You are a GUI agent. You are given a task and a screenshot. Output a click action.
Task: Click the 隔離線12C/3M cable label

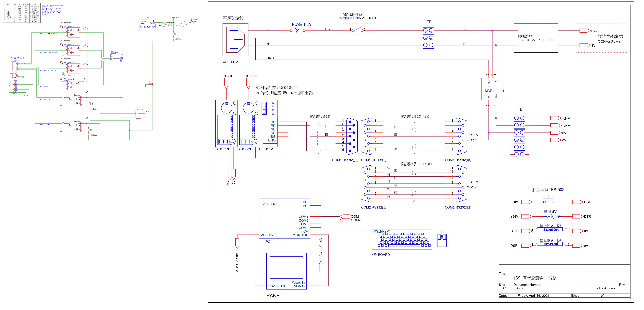coord(416,164)
